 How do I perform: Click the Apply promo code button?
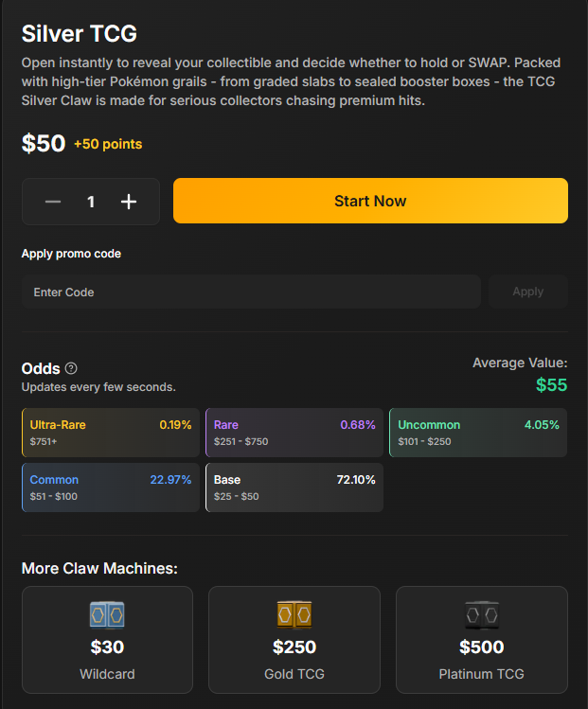pos(527,292)
